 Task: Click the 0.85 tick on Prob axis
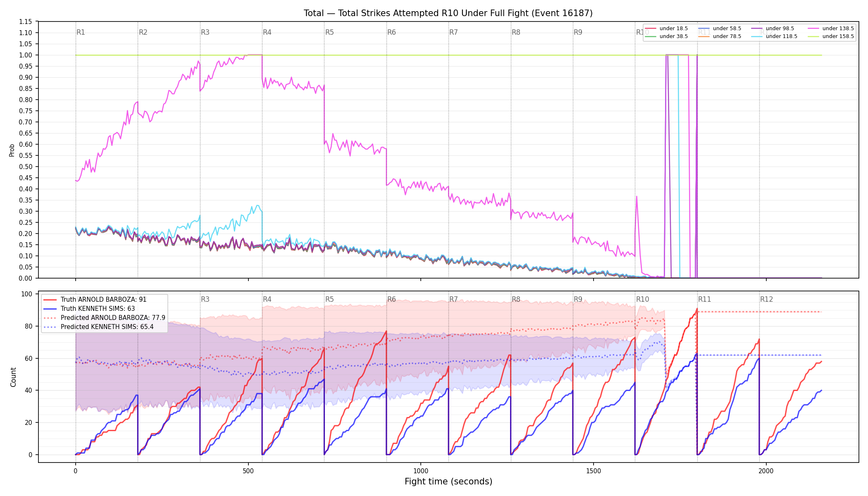[x=26, y=88]
